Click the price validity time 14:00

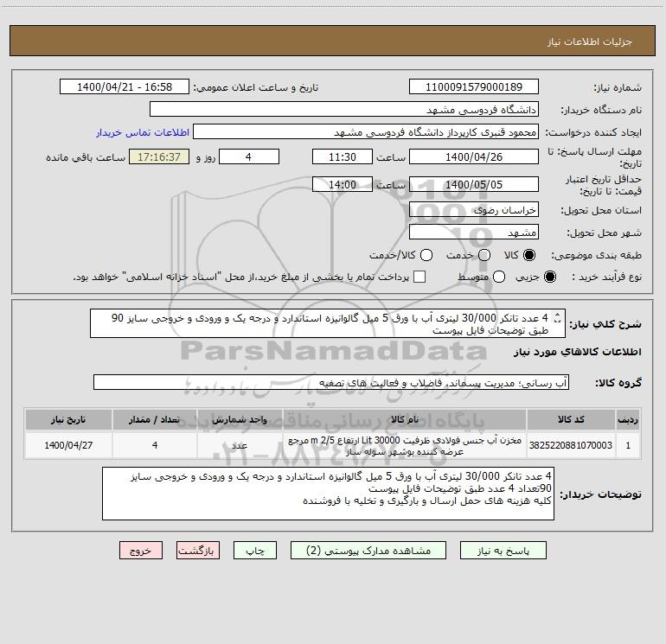tap(343, 184)
